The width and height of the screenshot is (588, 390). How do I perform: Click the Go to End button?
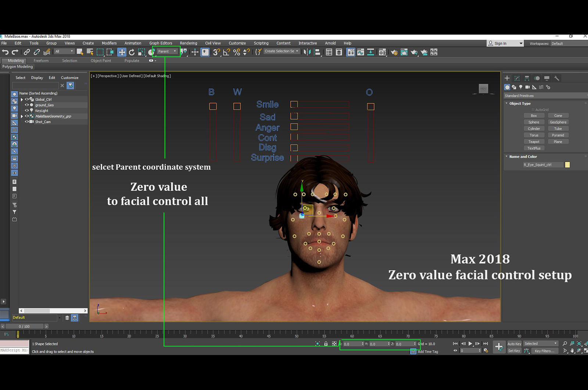(485, 344)
